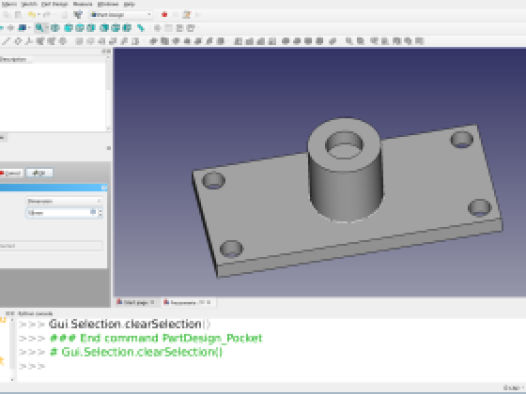Expand the draw style dropdown arrow
Image resolution: width=526 pixels, height=394 pixels.
[30, 28]
